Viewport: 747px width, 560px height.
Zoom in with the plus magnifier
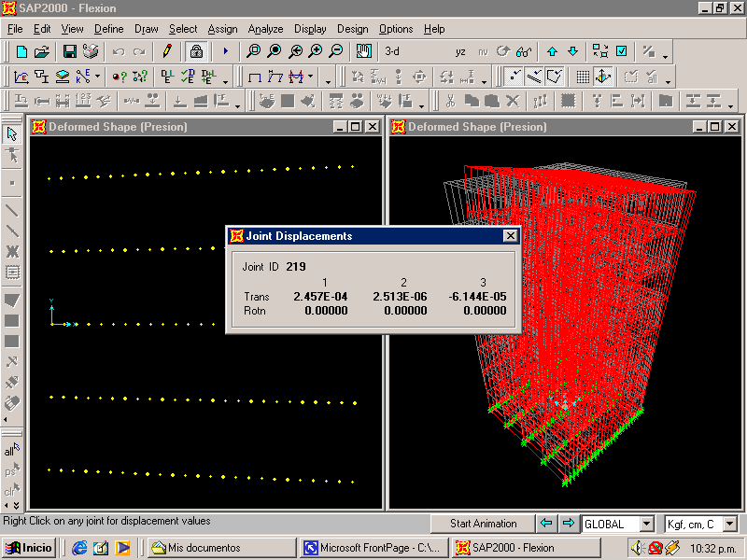[x=316, y=51]
